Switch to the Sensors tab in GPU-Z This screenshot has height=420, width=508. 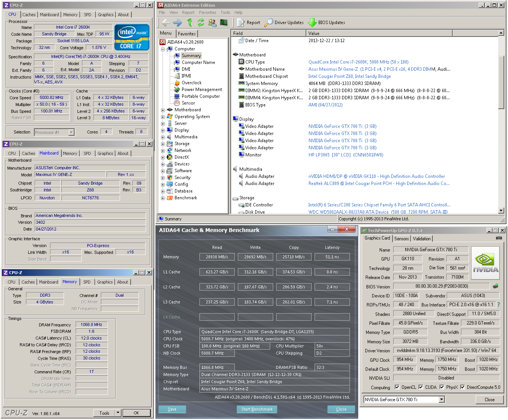click(402, 239)
